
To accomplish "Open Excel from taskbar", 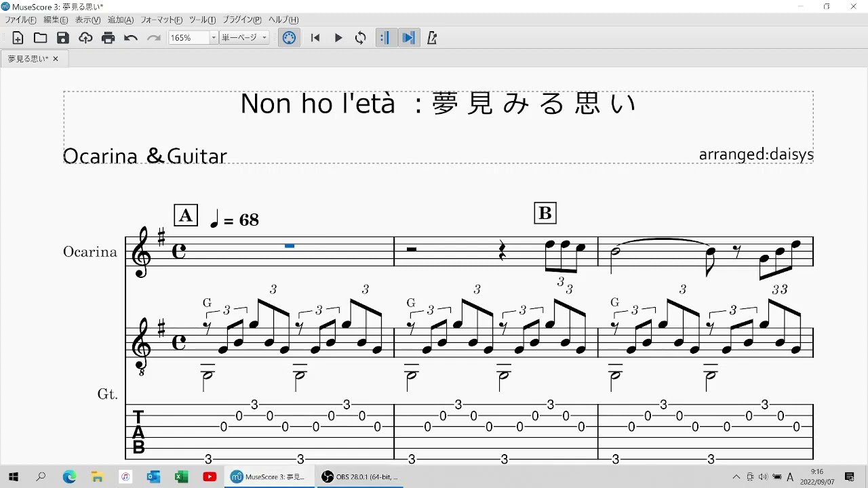I will 181,476.
